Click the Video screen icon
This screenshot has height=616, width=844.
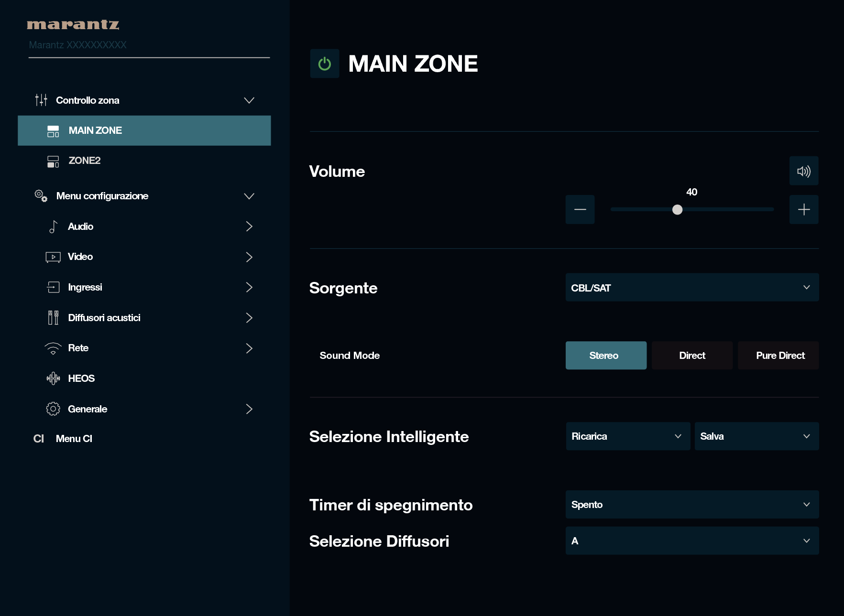click(x=53, y=257)
